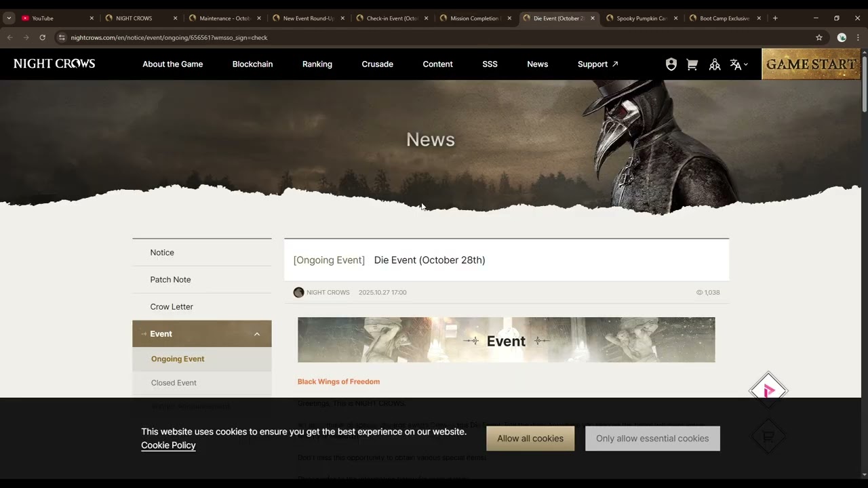Click the post date 2025.10.27 17:00

[x=382, y=292]
